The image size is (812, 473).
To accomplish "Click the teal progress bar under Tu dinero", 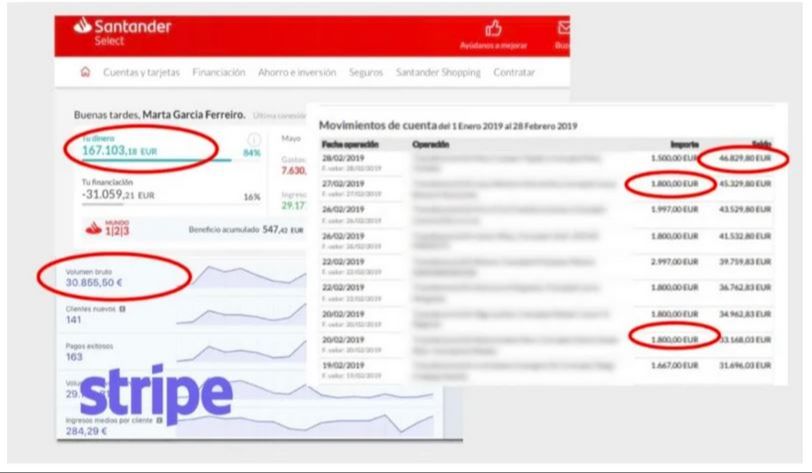I will [157, 160].
